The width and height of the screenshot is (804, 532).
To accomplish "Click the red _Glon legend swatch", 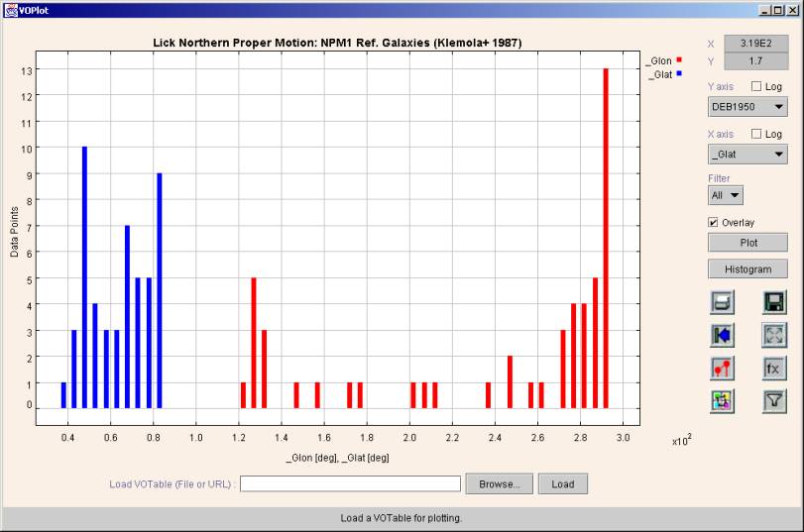I will tap(679, 60).
